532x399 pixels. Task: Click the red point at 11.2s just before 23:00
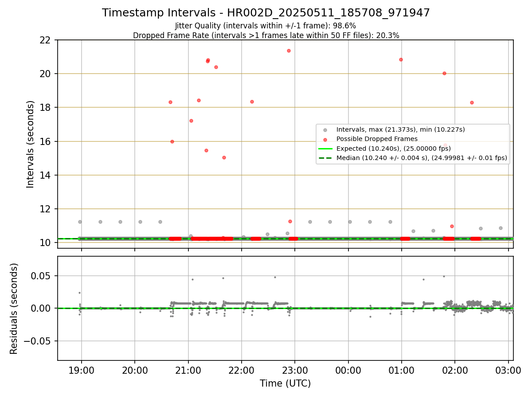(290, 221)
